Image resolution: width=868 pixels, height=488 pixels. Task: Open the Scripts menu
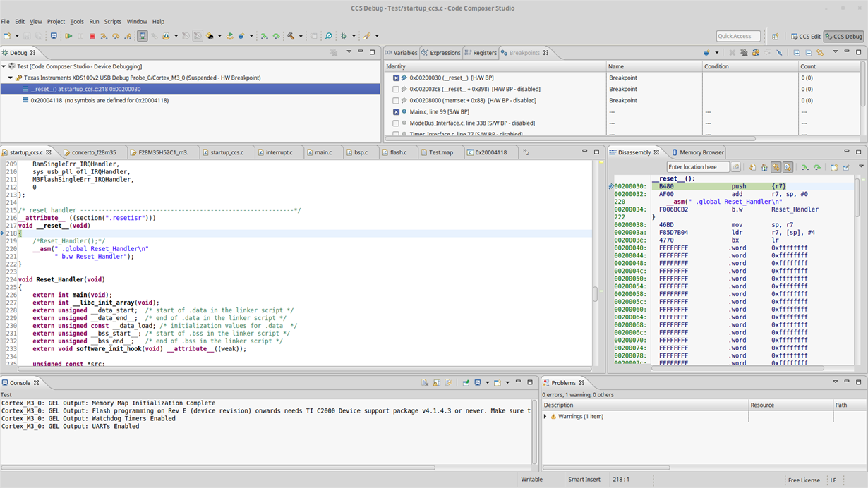click(x=113, y=22)
